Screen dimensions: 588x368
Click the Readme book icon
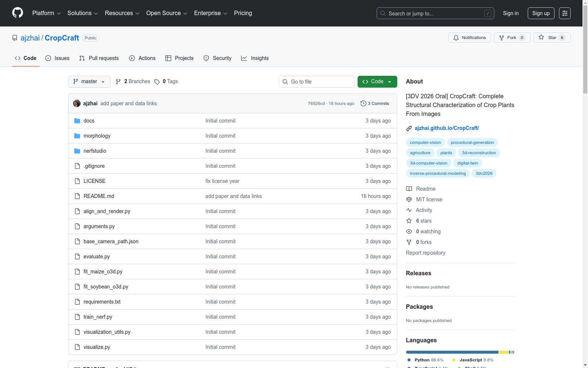[x=409, y=189]
